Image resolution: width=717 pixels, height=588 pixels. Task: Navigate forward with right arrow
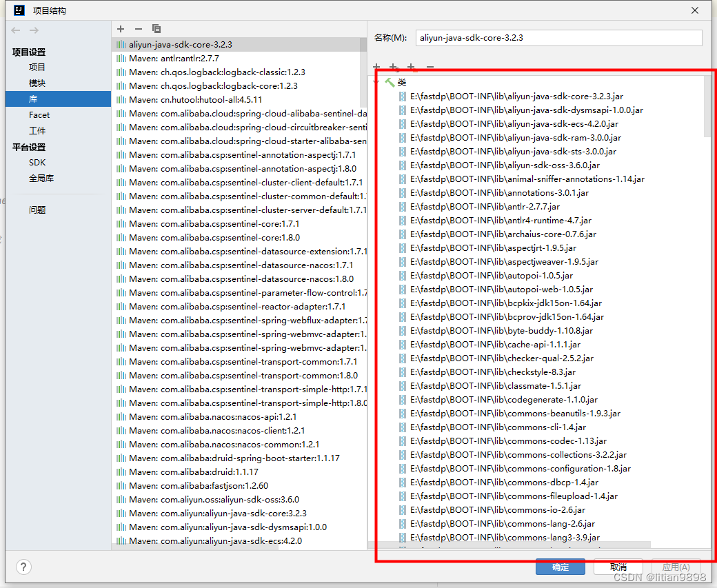34,30
